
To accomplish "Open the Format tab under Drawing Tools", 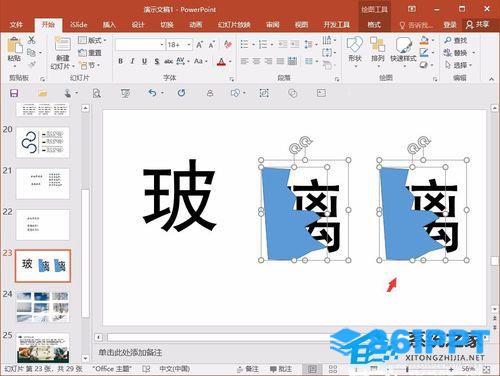I will click(374, 25).
